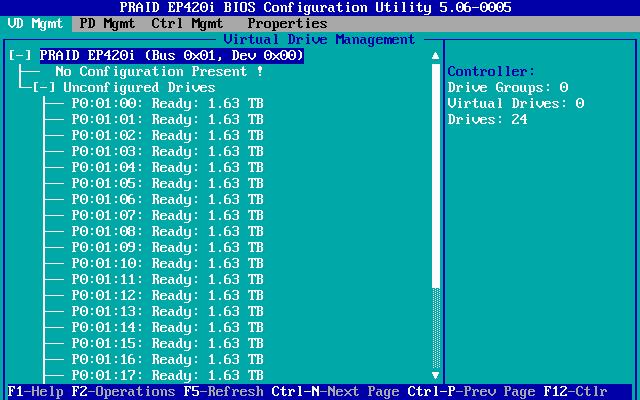The height and width of the screenshot is (400, 640).
Task: Select drive P0:01:02
Action: (167, 135)
